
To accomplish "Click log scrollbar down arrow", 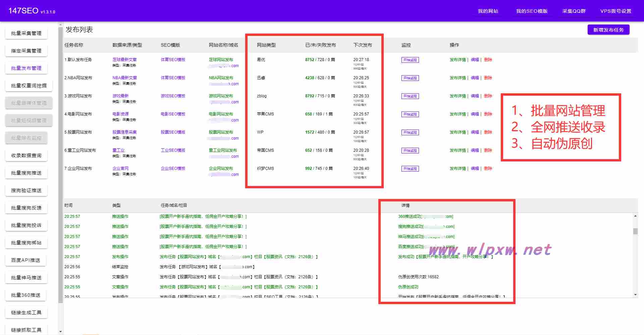I will pyautogui.click(x=635, y=295).
